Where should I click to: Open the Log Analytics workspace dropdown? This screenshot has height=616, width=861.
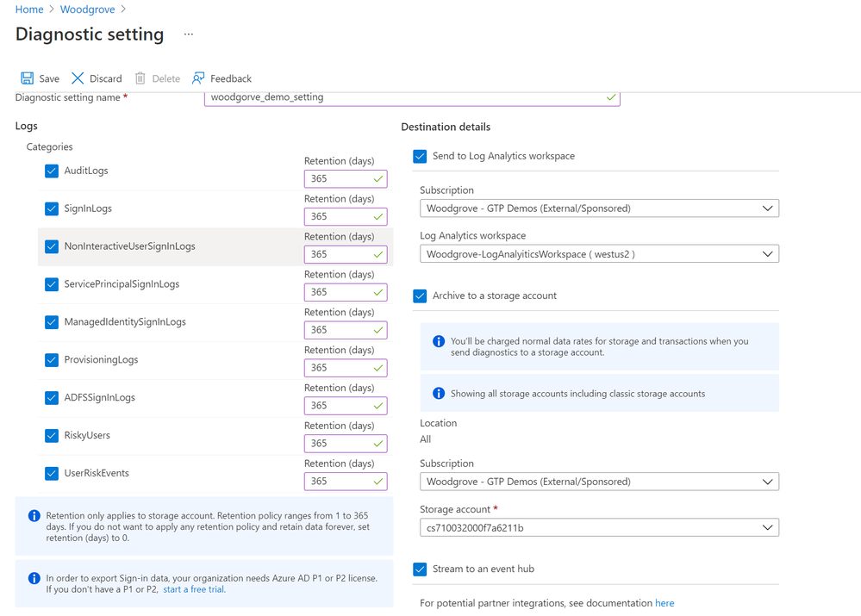pos(599,253)
